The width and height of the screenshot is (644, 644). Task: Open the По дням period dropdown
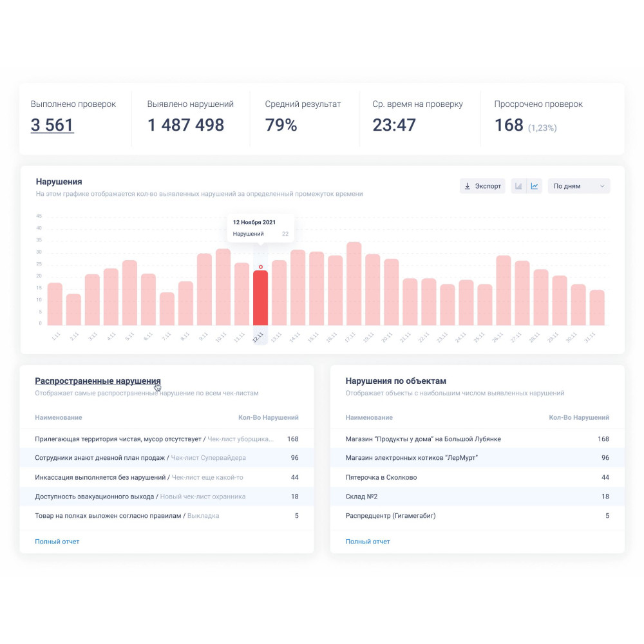[x=578, y=186]
